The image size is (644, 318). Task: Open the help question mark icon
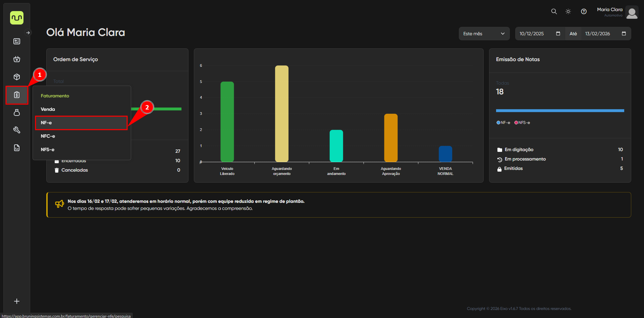click(584, 11)
